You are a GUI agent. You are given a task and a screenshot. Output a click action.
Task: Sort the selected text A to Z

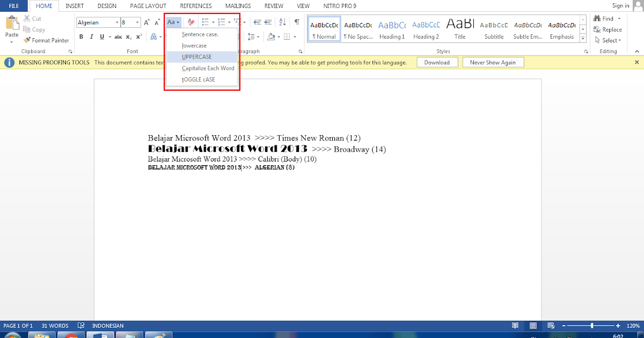(x=282, y=23)
